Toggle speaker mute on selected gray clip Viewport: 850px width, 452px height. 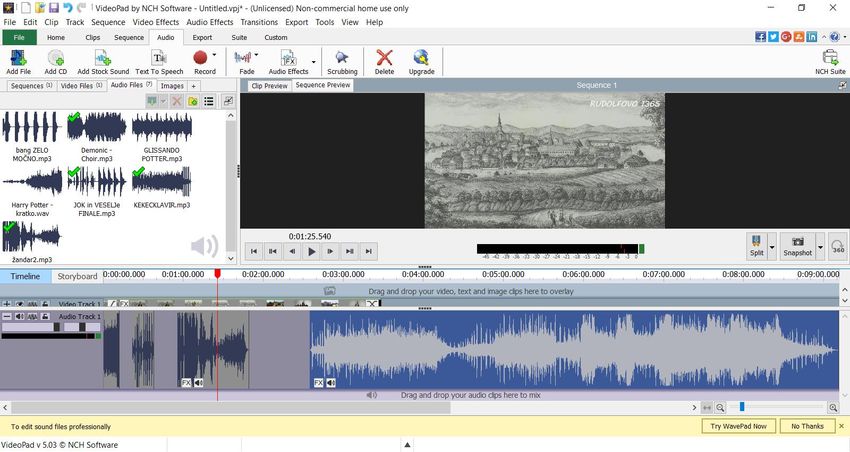tap(198, 383)
